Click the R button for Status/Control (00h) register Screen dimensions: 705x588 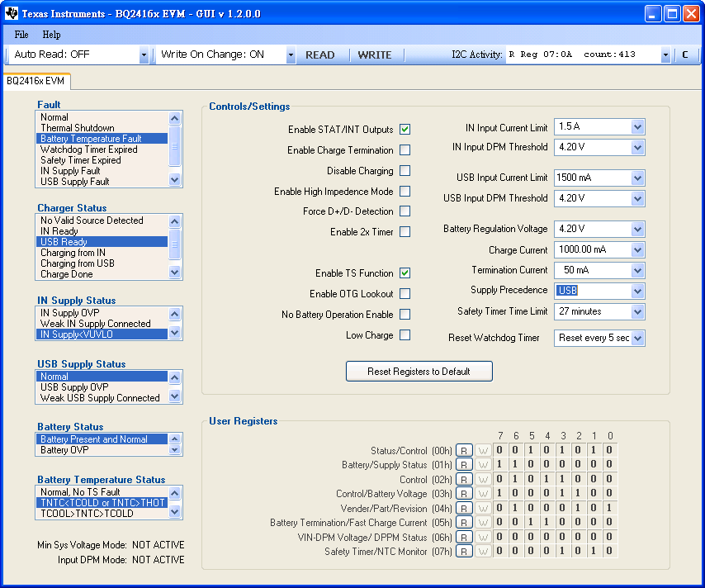click(464, 450)
